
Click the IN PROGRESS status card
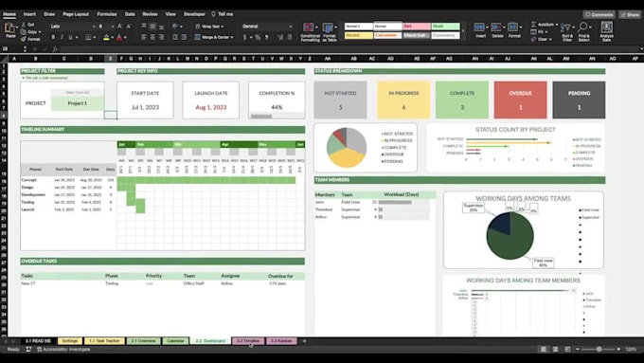(403, 100)
